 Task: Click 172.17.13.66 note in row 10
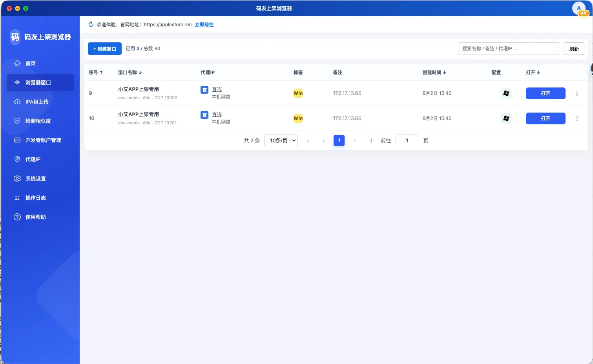click(347, 118)
